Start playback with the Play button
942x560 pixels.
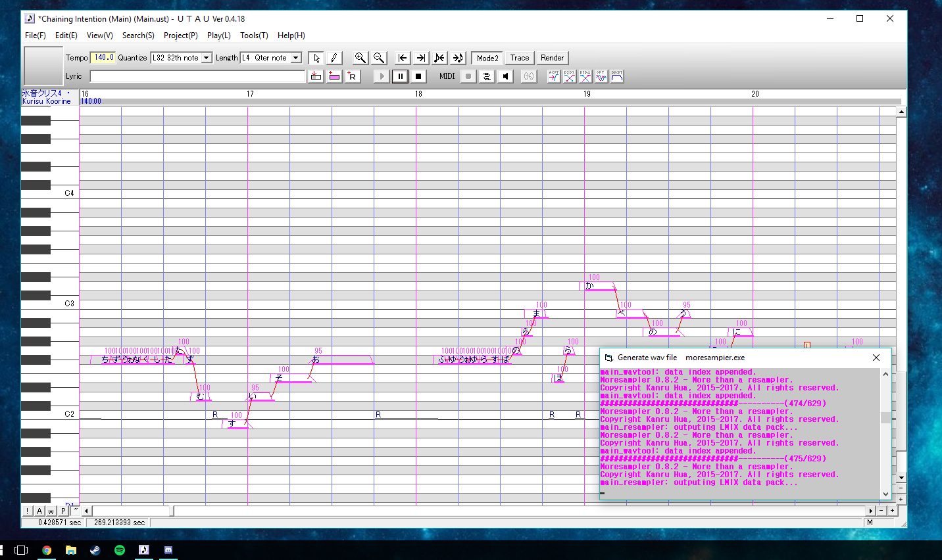[x=382, y=76]
